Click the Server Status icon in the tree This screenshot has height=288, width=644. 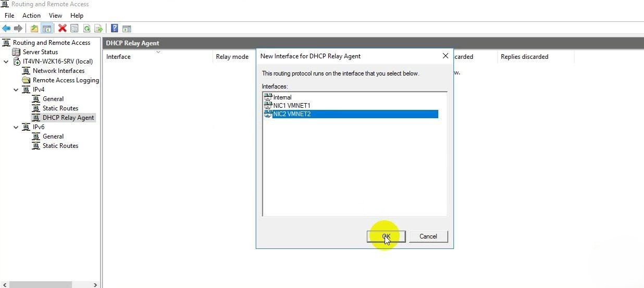[x=17, y=52]
